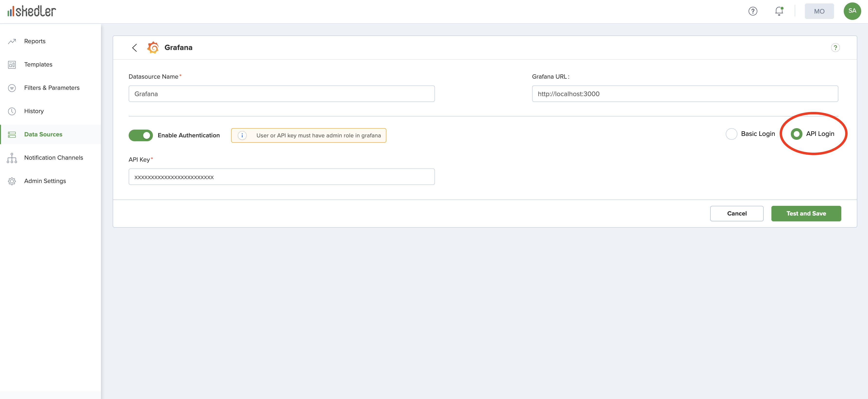
Task: Open Data Sources in sidebar menu
Action: (x=43, y=134)
